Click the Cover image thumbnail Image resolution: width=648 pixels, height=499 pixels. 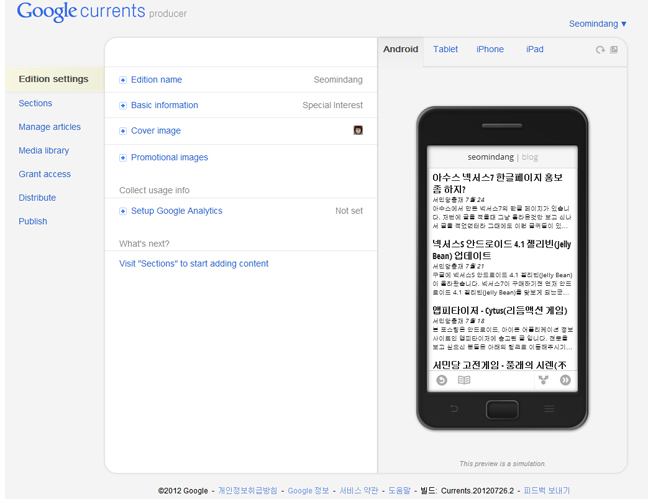coord(358,130)
